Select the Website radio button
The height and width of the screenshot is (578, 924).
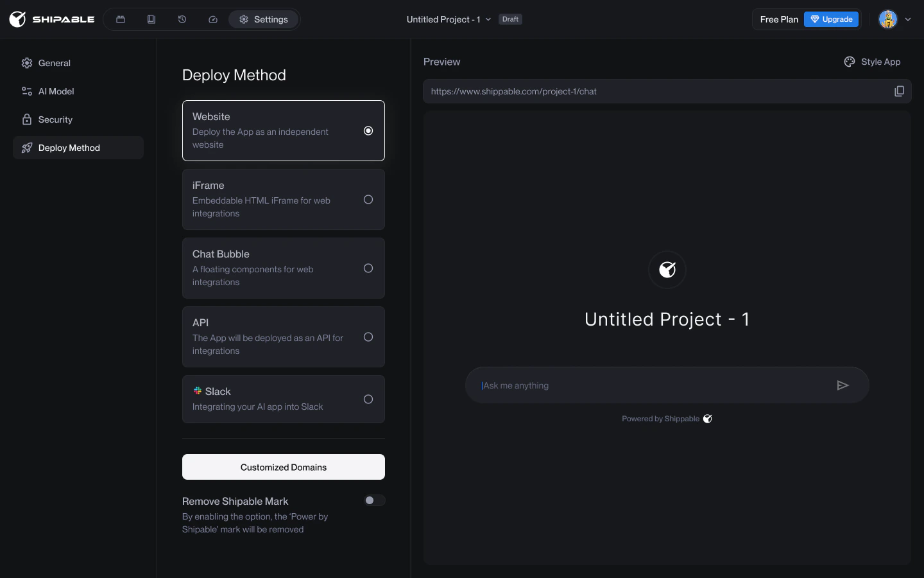coord(368,130)
